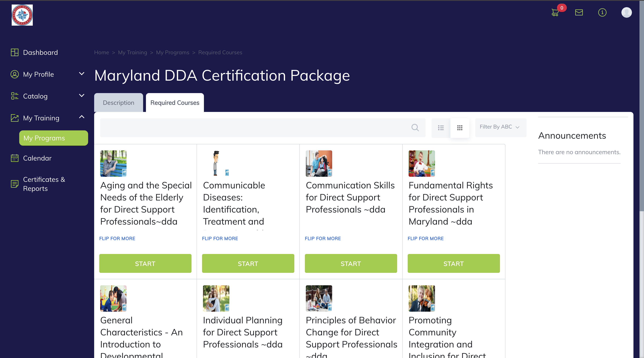Select My Programs menu item
Image resolution: width=644 pixels, height=358 pixels.
click(53, 138)
